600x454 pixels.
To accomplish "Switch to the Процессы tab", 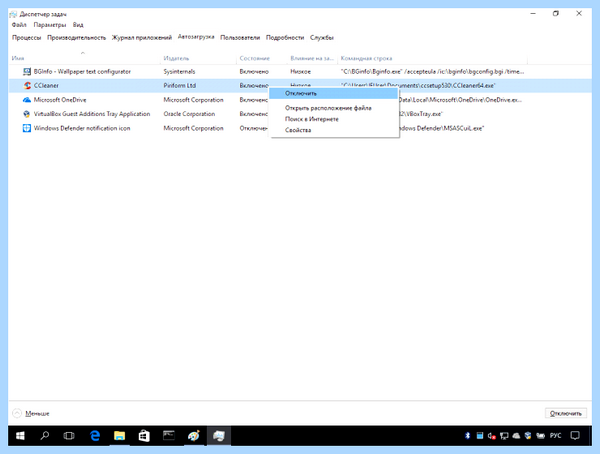I will pyautogui.click(x=26, y=38).
